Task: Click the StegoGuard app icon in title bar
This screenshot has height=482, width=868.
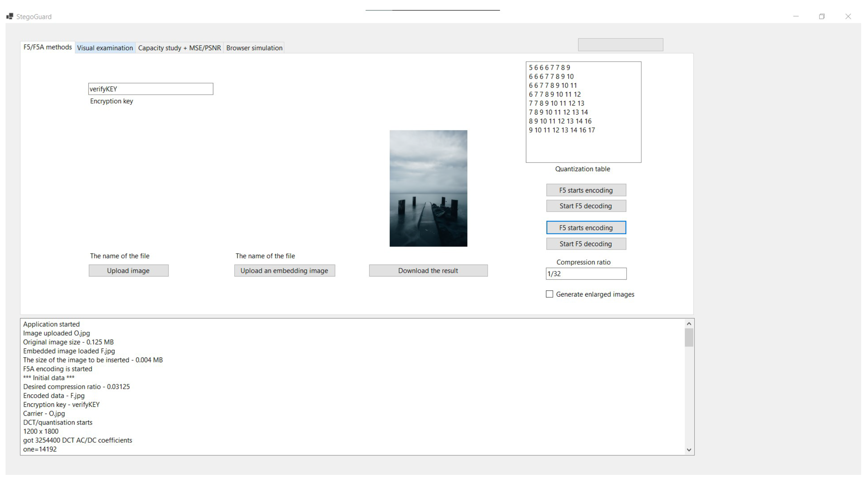Action: 10,16
